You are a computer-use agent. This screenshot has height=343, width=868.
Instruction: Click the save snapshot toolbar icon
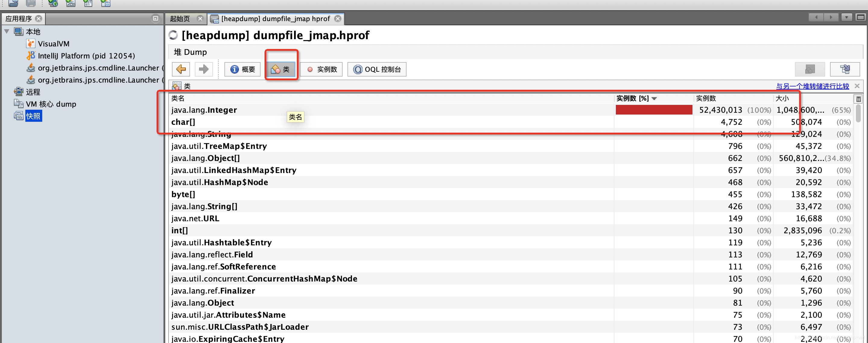tap(30, 3)
